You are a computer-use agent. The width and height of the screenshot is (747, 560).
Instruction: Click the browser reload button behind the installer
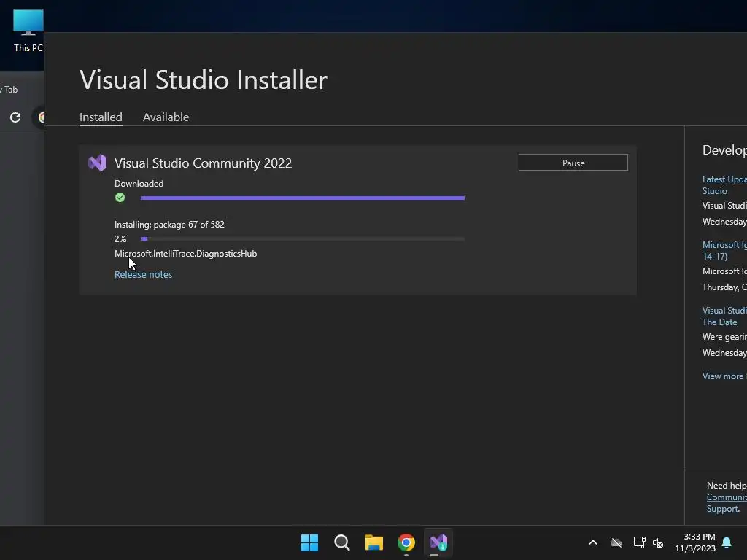point(15,117)
